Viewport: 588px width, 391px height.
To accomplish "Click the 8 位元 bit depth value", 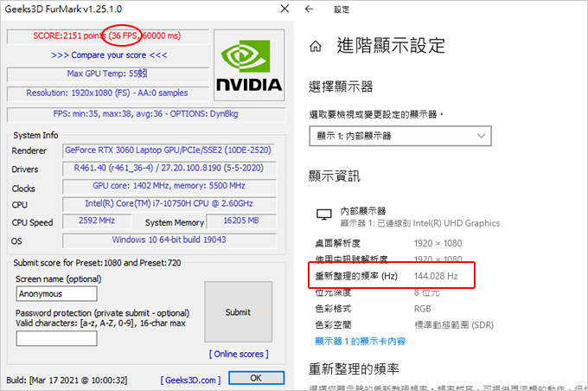I will click(426, 292).
